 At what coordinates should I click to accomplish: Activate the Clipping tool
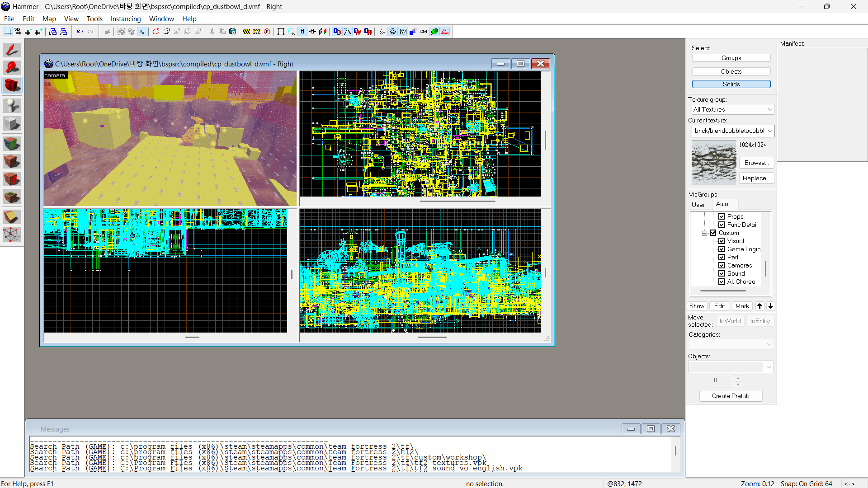coord(12,217)
